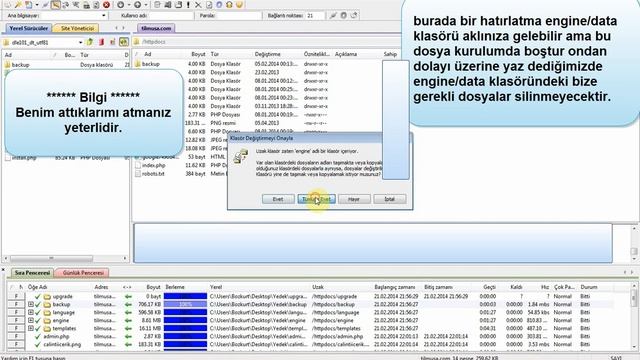The height and width of the screenshot is (360, 640).
Task: Select backup folder in remote pane
Action: [x=151, y=64]
